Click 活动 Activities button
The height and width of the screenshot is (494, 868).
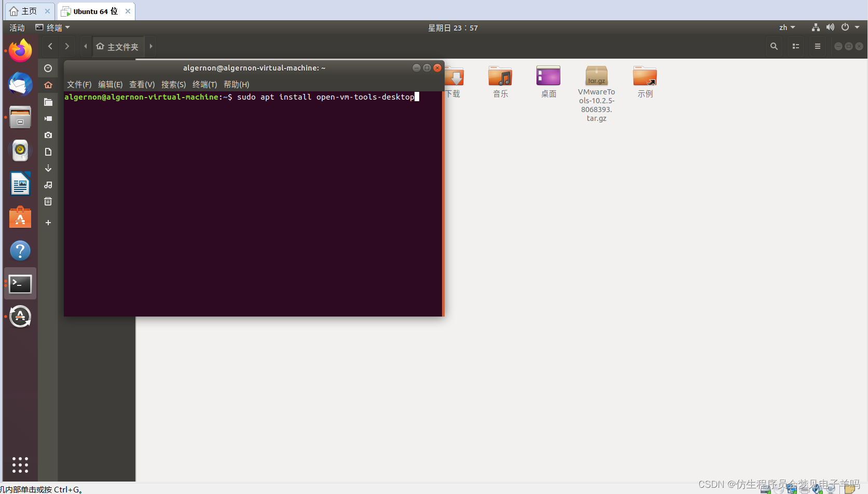pos(17,28)
